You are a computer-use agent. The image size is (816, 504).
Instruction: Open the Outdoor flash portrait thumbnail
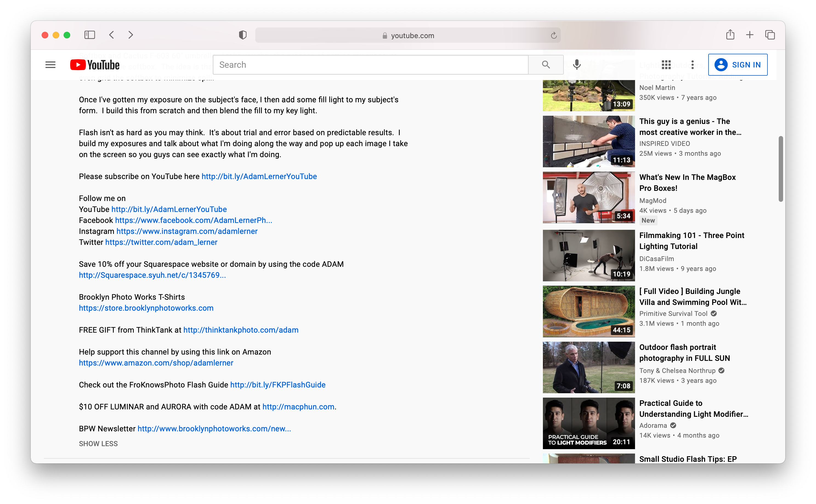pos(589,367)
